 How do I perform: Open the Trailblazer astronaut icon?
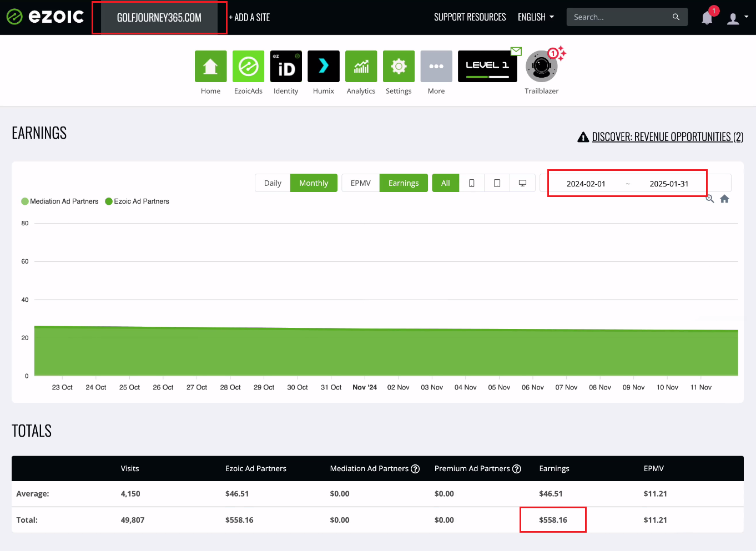tap(542, 67)
